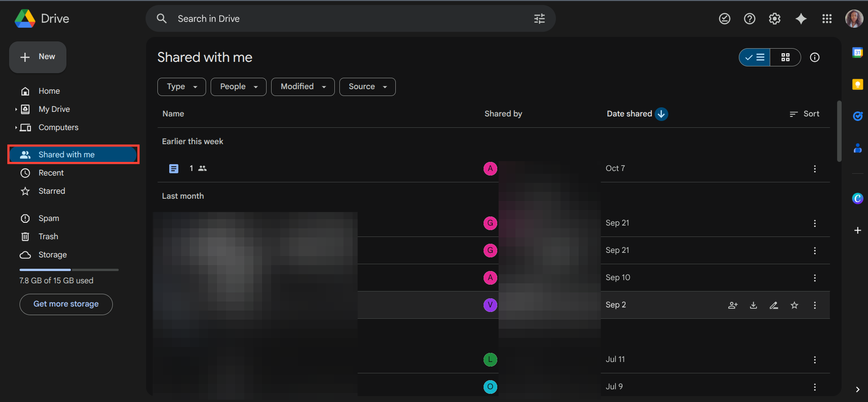Switch to list layout view

point(755,57)
